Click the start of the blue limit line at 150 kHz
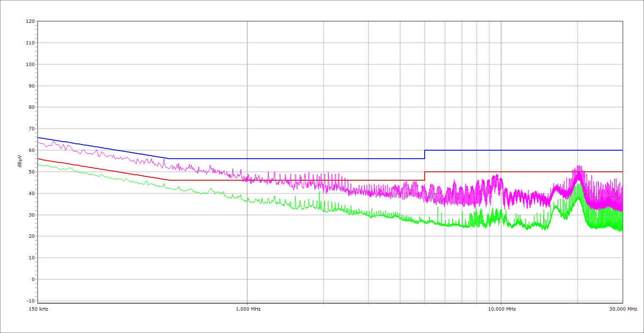This screenshot has height=333, width=644. click(x=38, y=138)
